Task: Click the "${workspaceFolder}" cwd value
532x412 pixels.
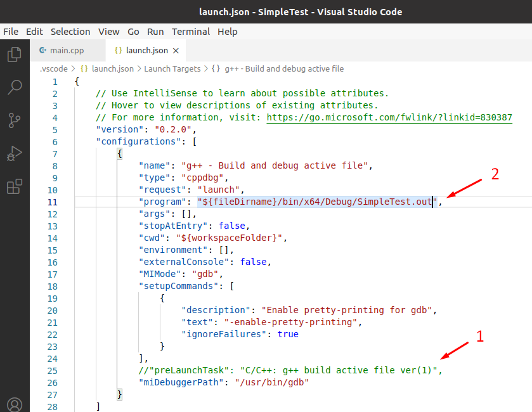Action: 229,238
